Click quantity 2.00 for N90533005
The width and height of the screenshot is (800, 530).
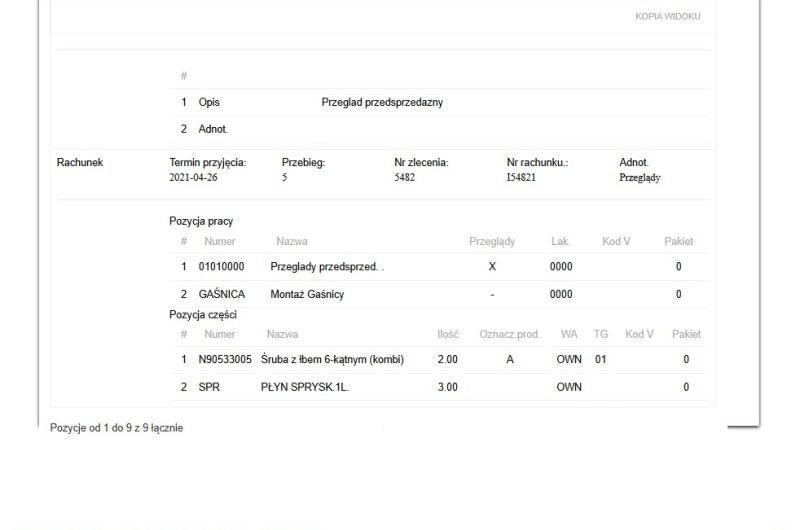447,360
